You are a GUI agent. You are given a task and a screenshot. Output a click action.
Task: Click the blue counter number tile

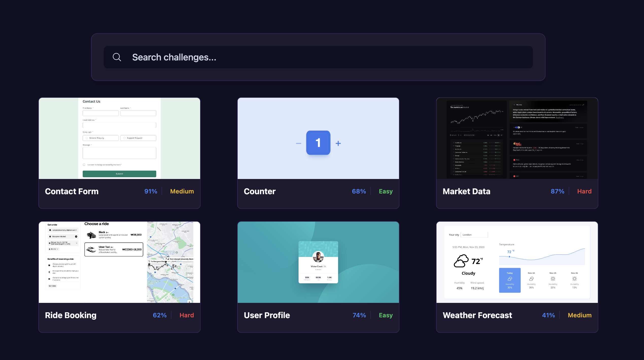318,143
